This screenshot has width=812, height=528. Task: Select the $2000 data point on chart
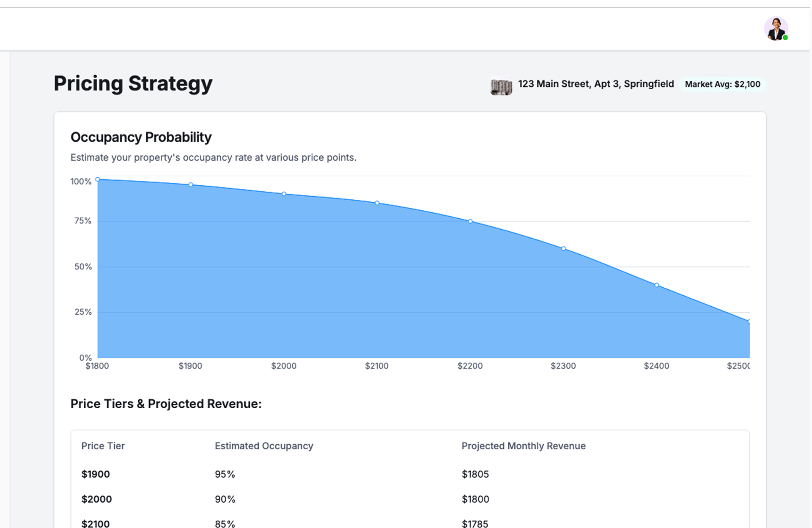coord(284,194)
